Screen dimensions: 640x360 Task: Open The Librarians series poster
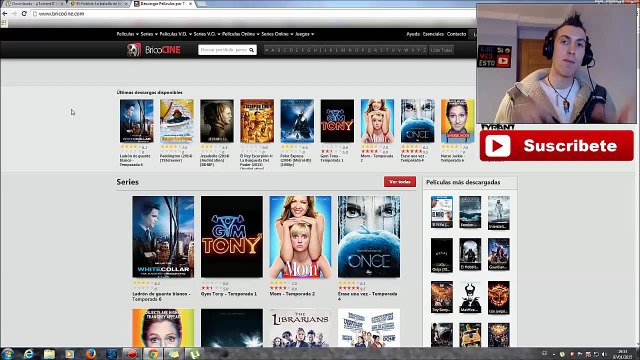tap(300, 328)
